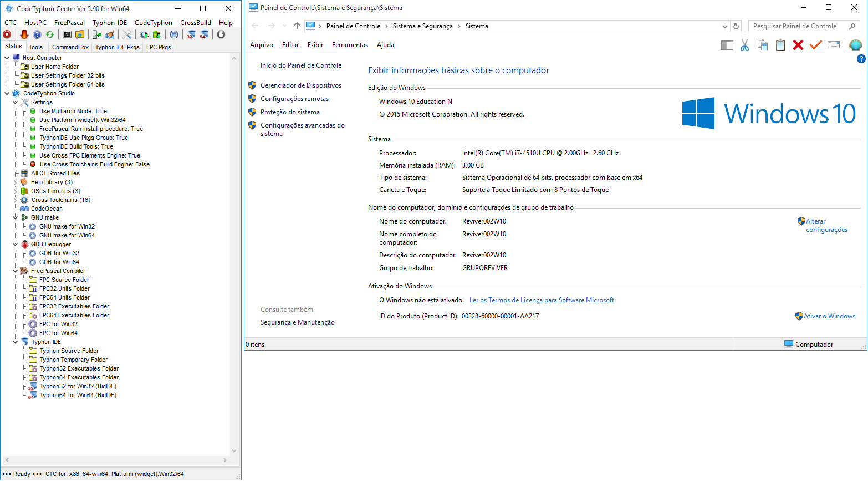Click Segurança e Manutenção link
Screen dimensions: 868x481
(x=298, y=322)
